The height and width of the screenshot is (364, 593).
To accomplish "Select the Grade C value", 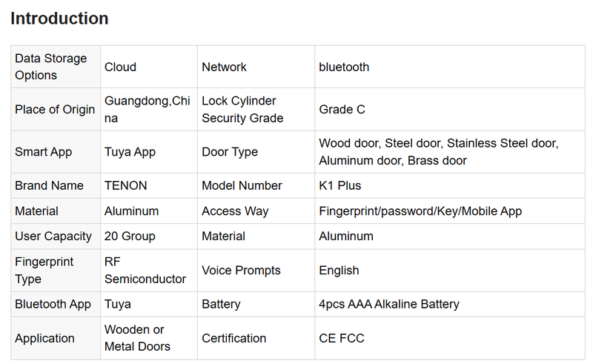I will tap(342, 110).
